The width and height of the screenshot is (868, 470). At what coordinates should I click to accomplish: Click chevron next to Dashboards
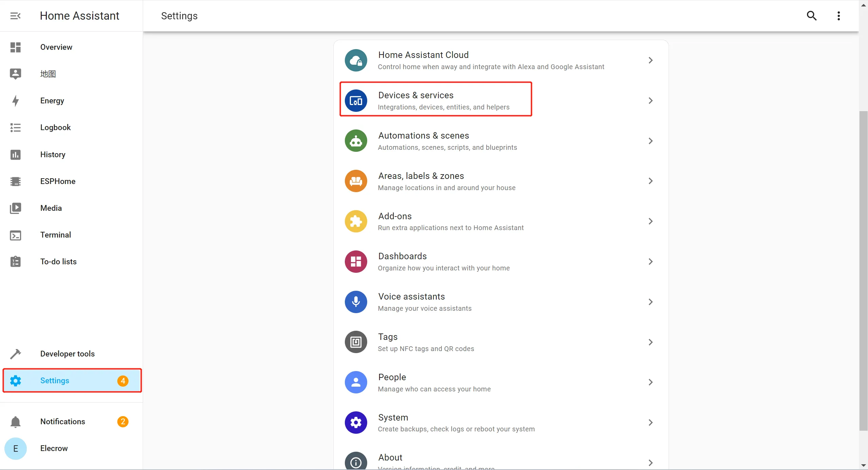(650, 262)
